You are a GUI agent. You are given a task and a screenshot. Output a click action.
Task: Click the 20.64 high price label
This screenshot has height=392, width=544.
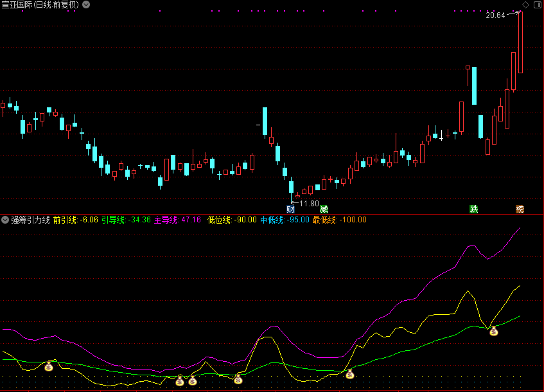pyautogui.click(x=495, y=15)
